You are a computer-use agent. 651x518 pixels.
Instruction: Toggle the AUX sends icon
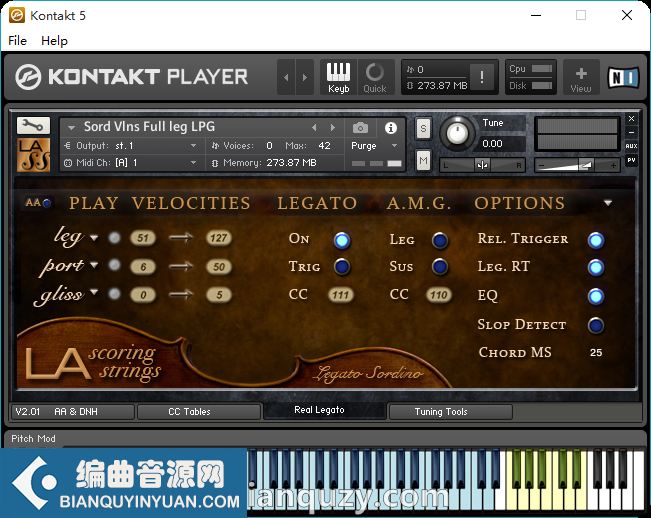point(631,146)
